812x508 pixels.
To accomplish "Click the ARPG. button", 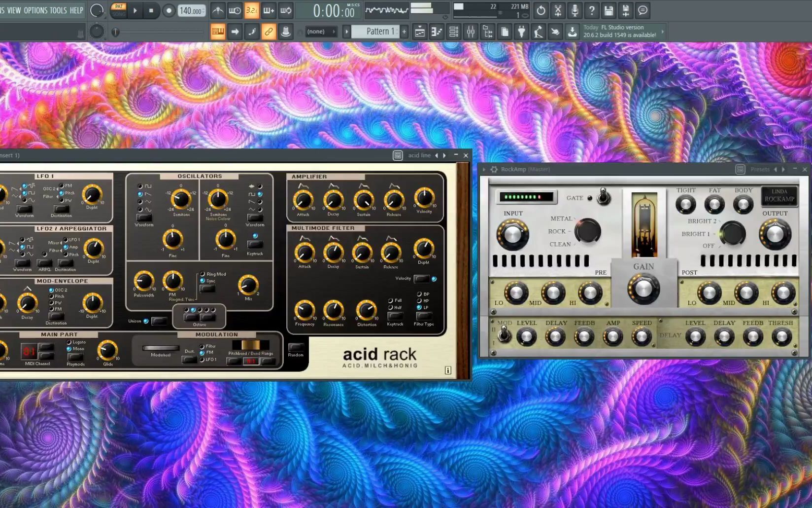I will (x=45, y=263).
